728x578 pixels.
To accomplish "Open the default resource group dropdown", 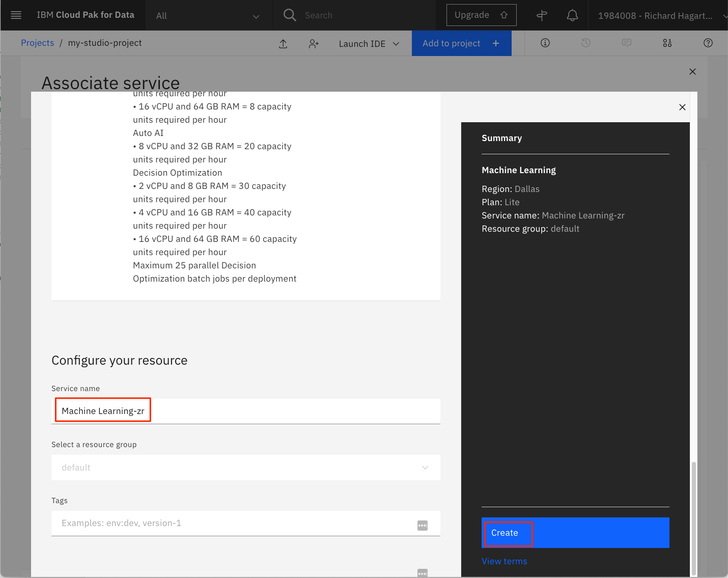I will coord(246,467).
